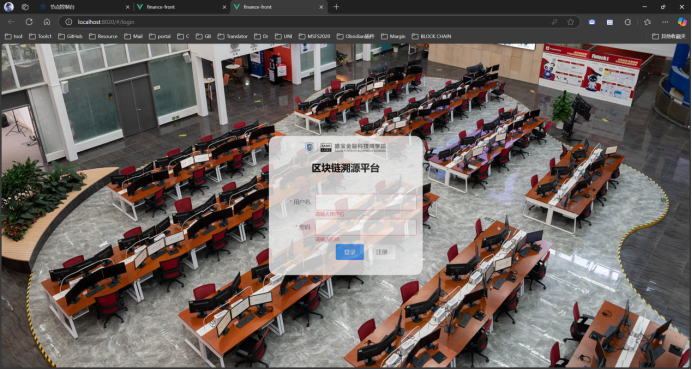
Task: Switch to the first browser tab
Action: (x=83, y=7)
